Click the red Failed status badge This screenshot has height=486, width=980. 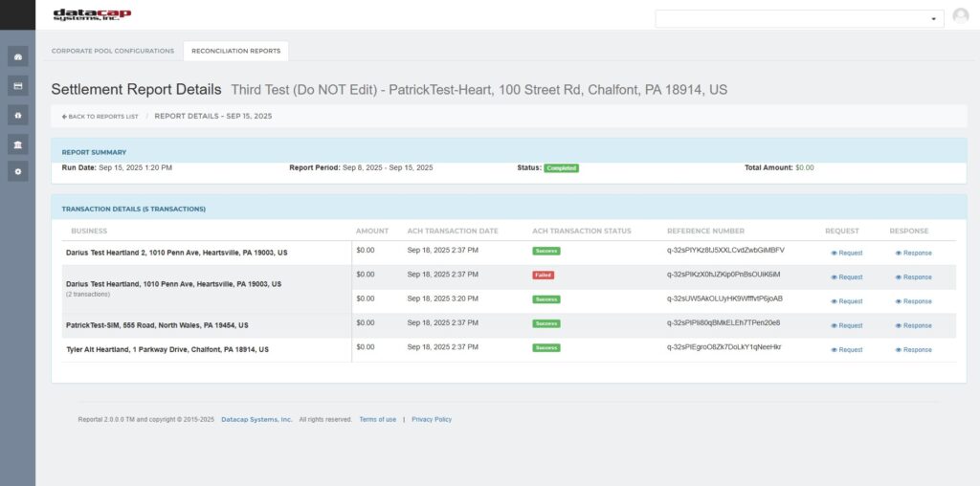coord(544,276)
